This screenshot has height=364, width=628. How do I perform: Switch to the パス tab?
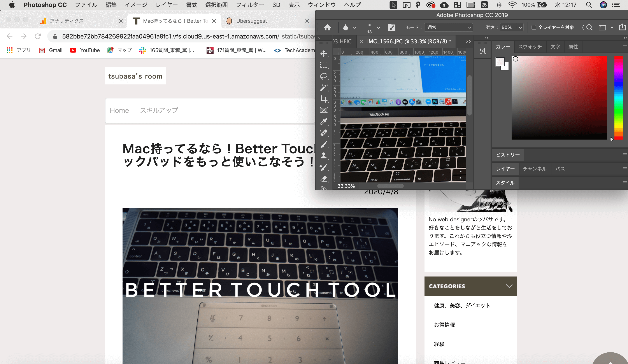click(x=560, y=169)
